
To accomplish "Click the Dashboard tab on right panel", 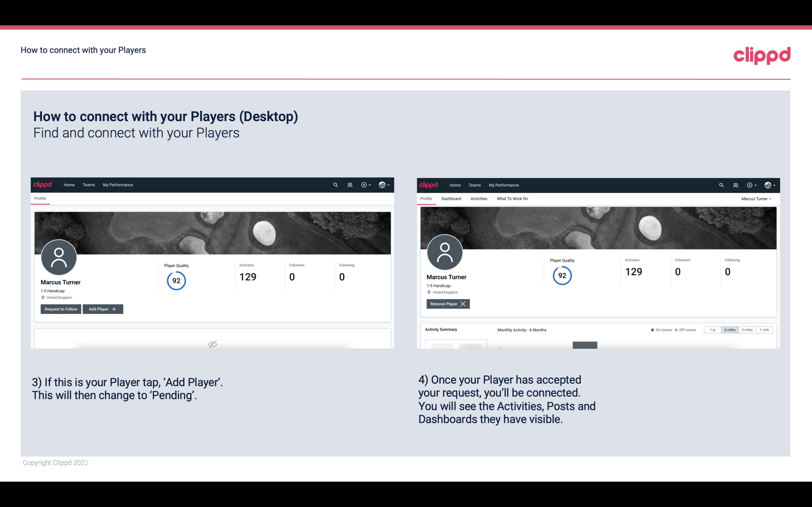I will (x=451, y=199).
